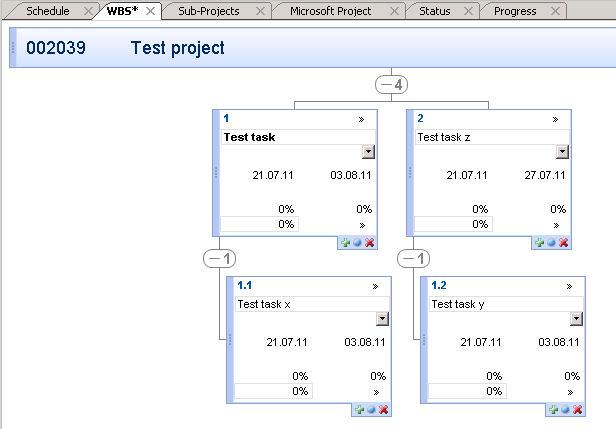Screen dimensions: 616x429
Task: Switch to the Schedule tab
Action: [x=48, y=11]
